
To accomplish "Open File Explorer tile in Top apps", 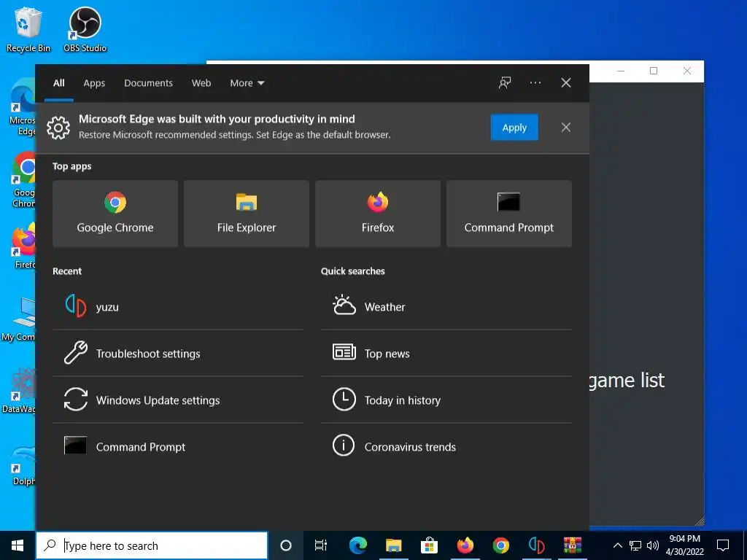I will (247, 214).
